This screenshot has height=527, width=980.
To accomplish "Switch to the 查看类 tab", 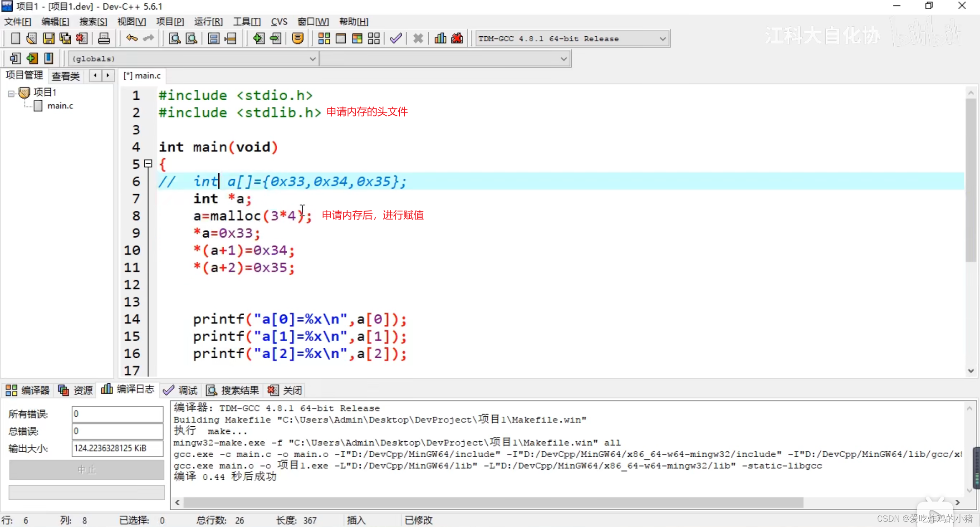I will pos(65,76).
